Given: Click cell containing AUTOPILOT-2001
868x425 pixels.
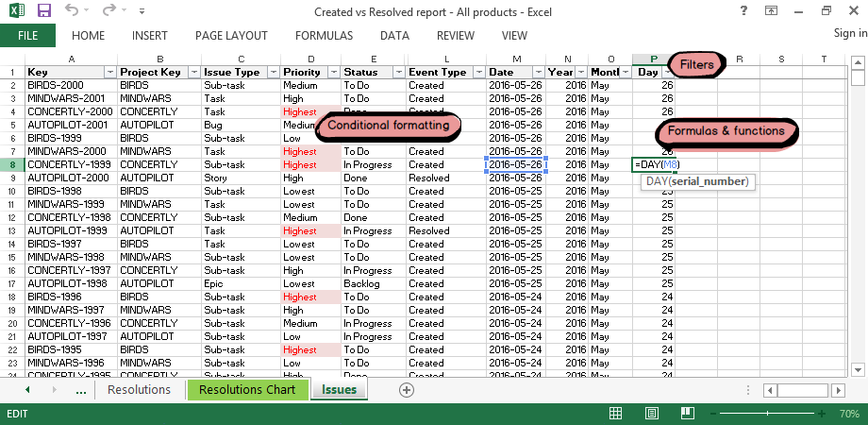Looking at the screenshot, I should click(71, 126).
